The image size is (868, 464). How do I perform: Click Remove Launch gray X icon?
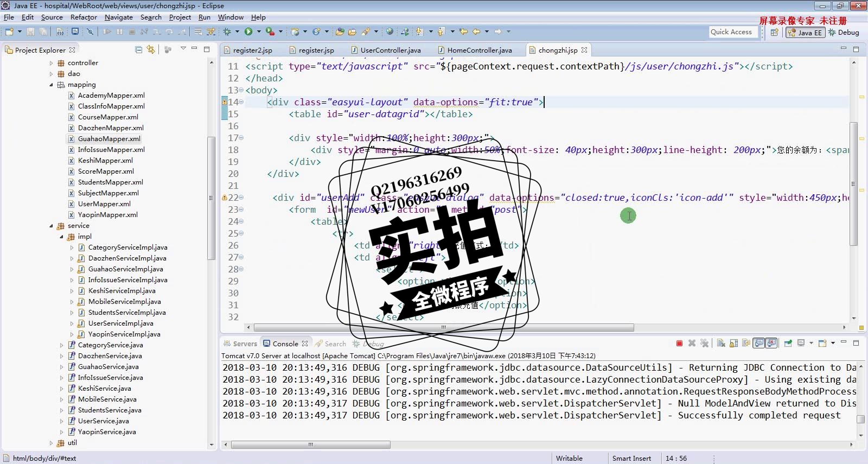pyautogui.click(x=692, y=344)
